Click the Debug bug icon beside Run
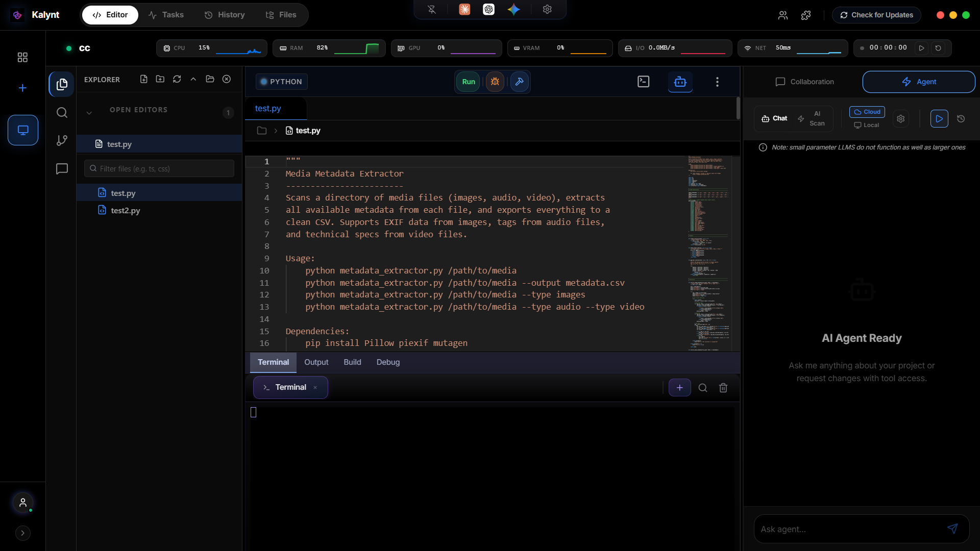980x551 pixels. 495,81
